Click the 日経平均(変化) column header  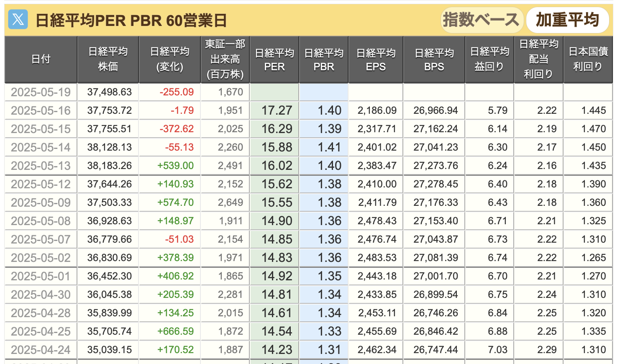[169, 59]
